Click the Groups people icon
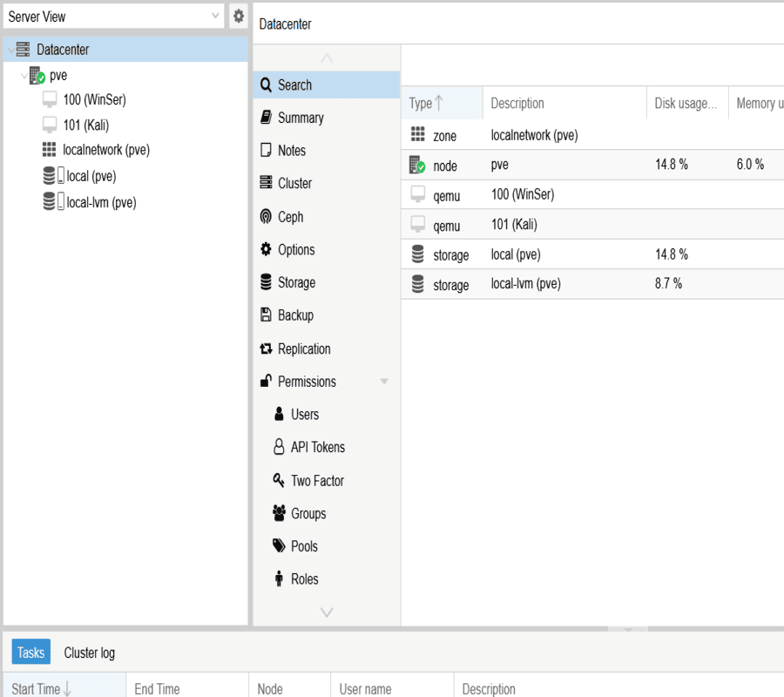784x697 pixels. point(279,513)
